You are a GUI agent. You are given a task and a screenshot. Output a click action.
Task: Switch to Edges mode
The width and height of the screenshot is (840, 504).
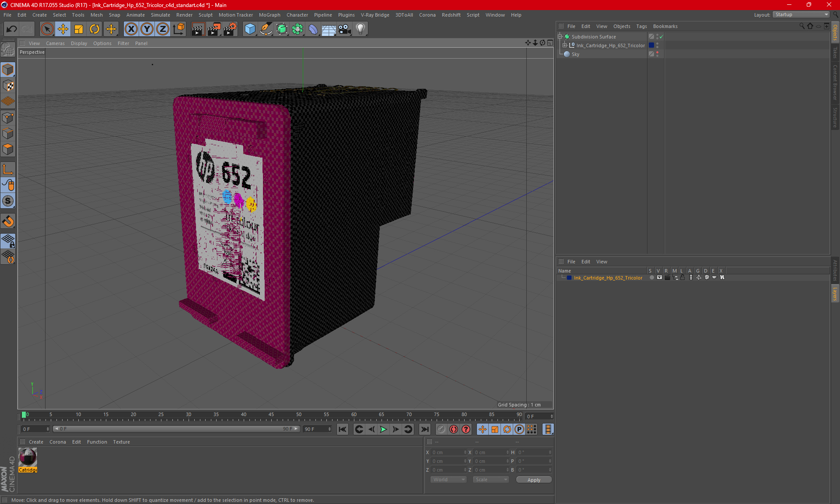point(8,133)
